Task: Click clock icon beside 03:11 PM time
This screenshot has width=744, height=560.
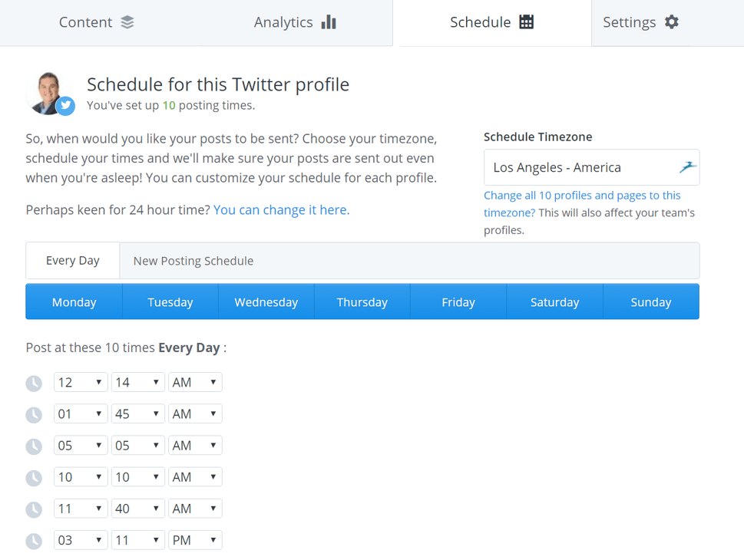Action: [x=34, y=541]
